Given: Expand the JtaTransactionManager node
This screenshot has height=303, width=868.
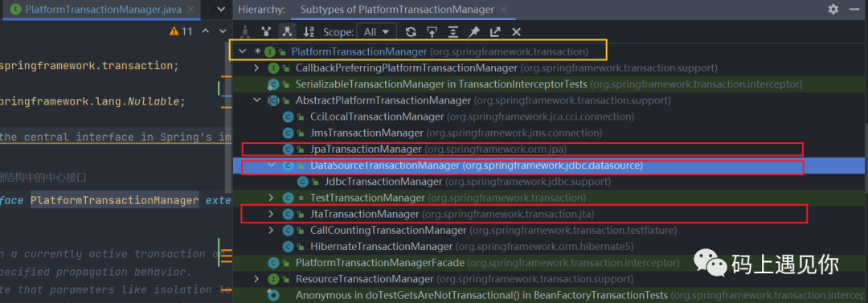Looking at the screenshot, I should pos(271,213).
